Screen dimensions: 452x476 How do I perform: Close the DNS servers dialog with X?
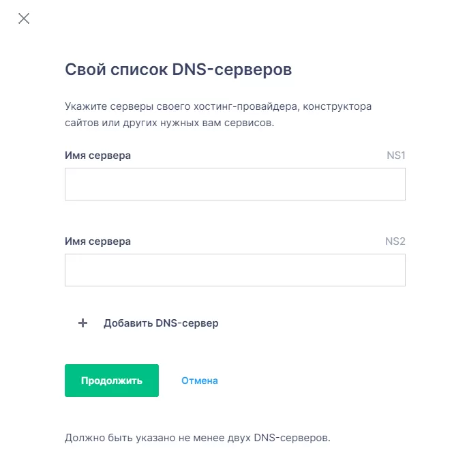[24, 18]
